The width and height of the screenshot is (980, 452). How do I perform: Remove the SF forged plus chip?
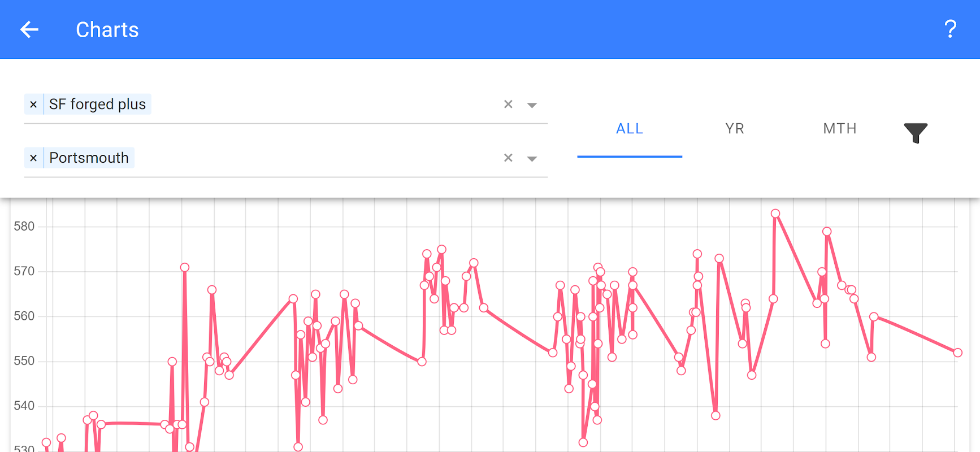[x=33, y=105]
